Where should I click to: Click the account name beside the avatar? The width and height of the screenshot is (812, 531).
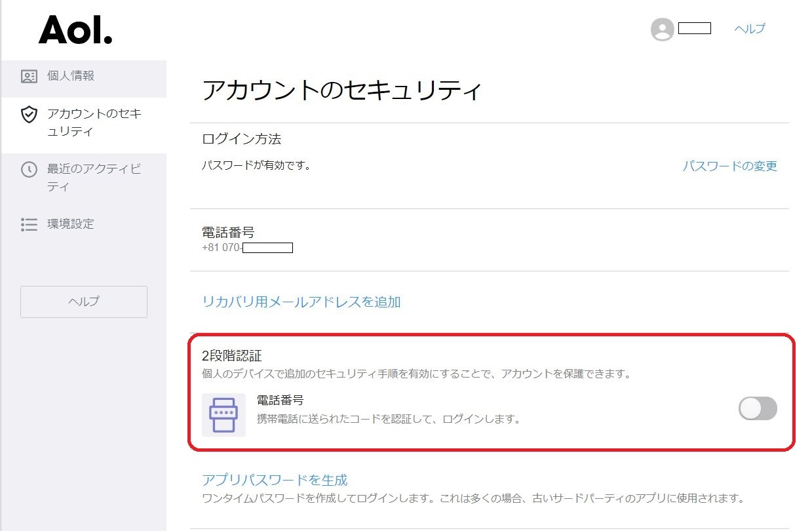pos(694,28)
